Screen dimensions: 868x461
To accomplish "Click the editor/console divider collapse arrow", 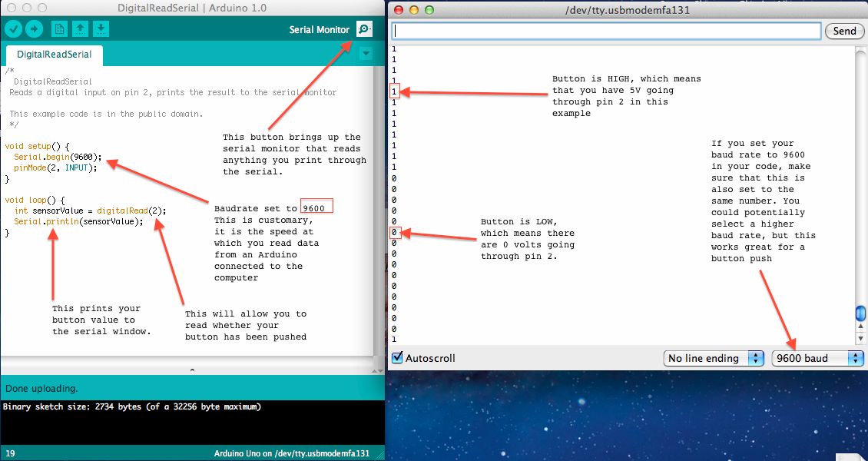I will click(192, 370).
